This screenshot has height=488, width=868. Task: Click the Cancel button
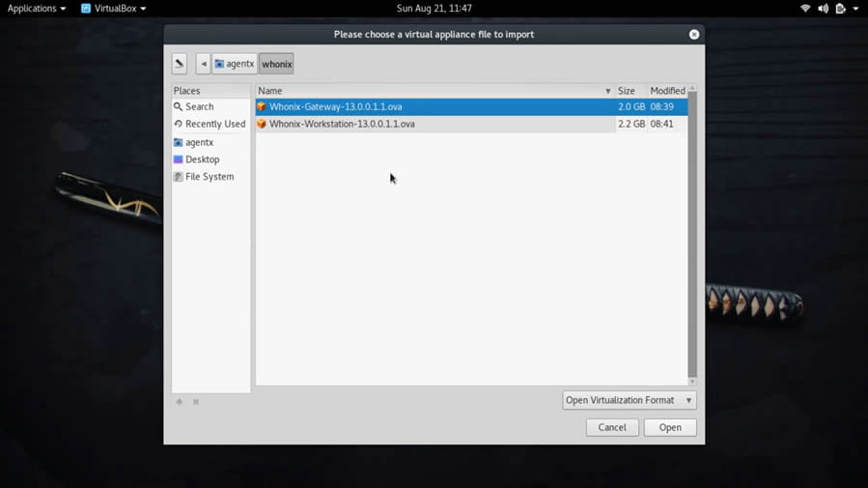point(612,427)
